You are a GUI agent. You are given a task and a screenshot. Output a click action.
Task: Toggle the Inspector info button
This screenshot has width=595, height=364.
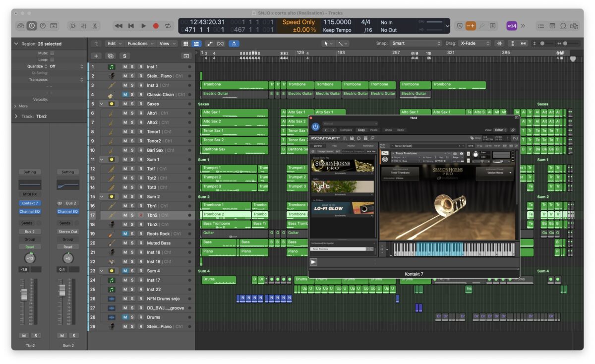pyautogui.click(x=32, y=26)
